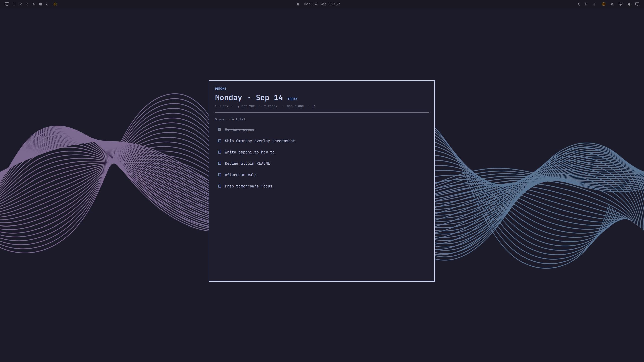Open the Omarchy menu icon in top bar
The width and height of the screenshot is (644, 362).
coord(7,4)
